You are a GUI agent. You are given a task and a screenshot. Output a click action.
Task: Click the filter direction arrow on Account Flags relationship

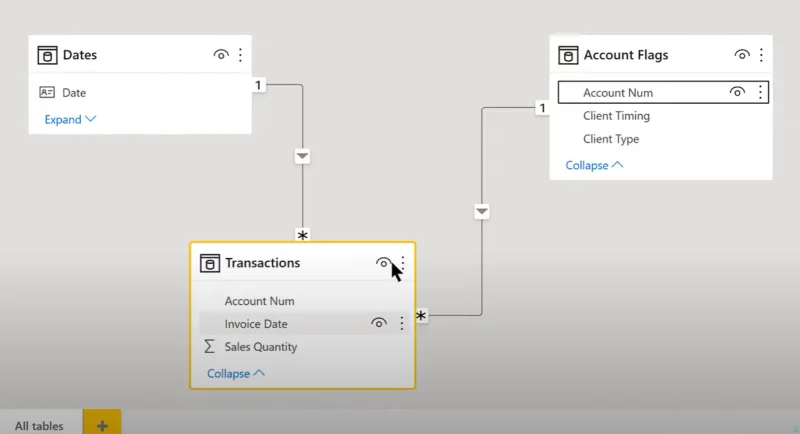tap(482, 211)
